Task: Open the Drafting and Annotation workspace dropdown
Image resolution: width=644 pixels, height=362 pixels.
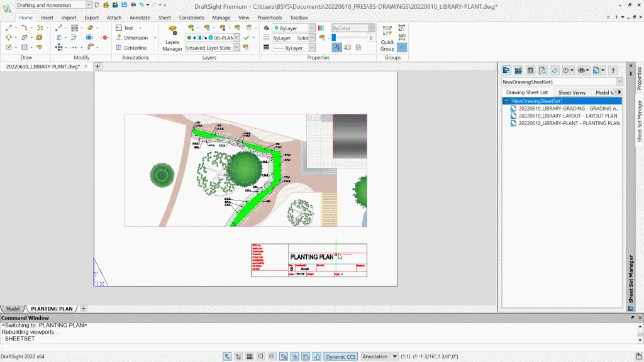Action: click(x=88, y=5)
